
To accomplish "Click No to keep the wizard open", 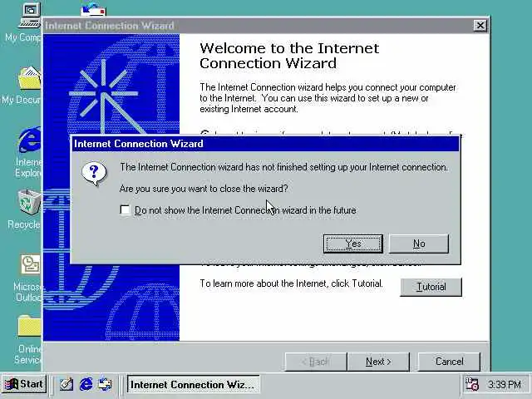I will point(419,244).
